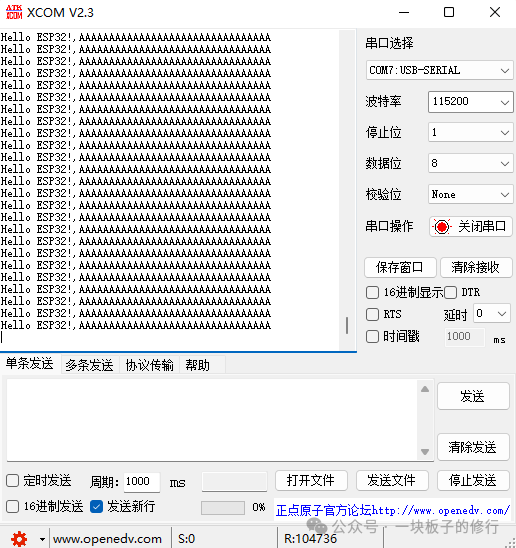The image size is (516, 548).
Task: Toggle the RTS checkbox
Action: [372, 315]
